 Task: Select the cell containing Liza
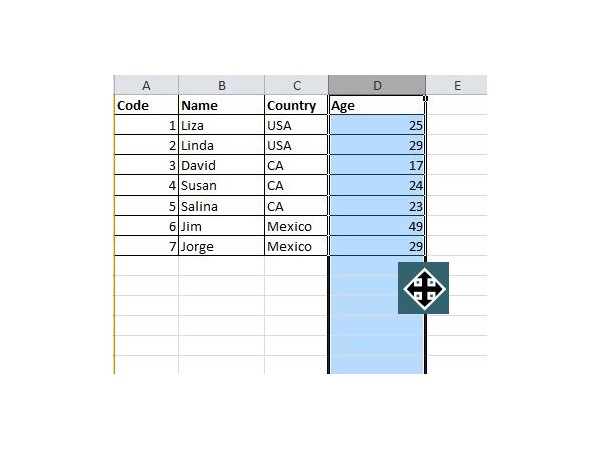(222, 125)
